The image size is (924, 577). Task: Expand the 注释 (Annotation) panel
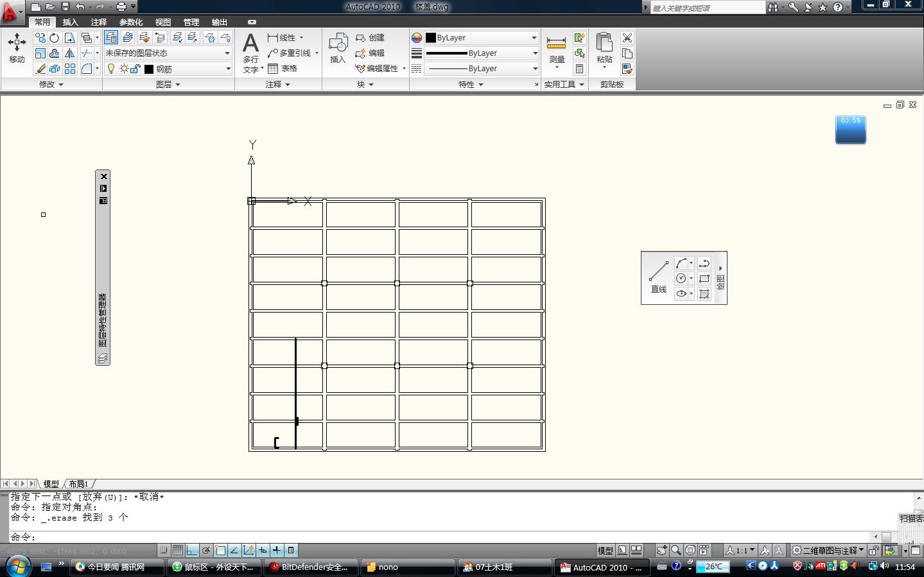pyautogui.click(x=278, y=84)
